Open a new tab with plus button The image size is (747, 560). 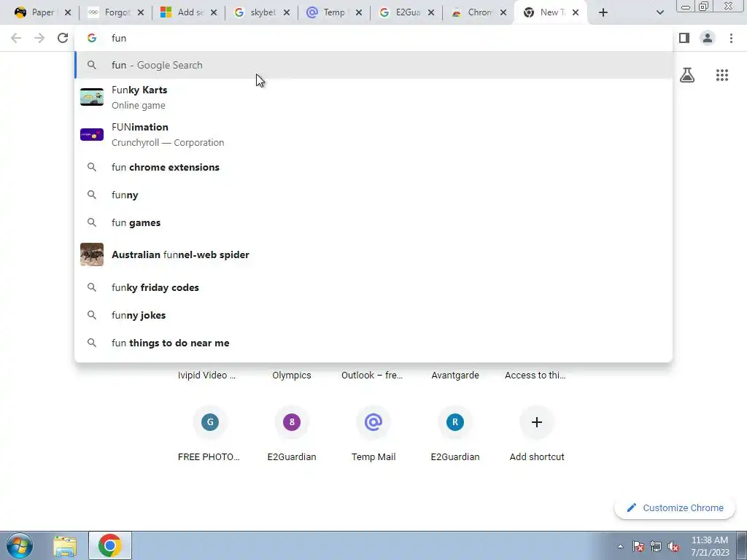pyautogui.click(x=603, y=13)
